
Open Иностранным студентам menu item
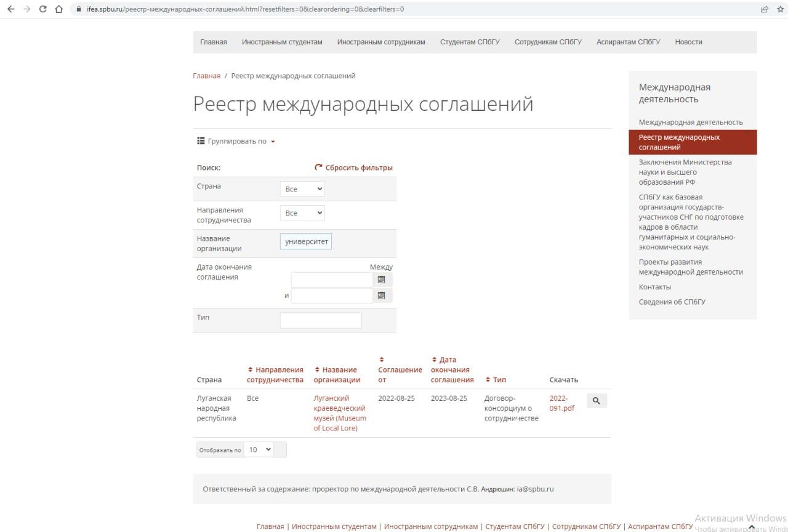282,42
